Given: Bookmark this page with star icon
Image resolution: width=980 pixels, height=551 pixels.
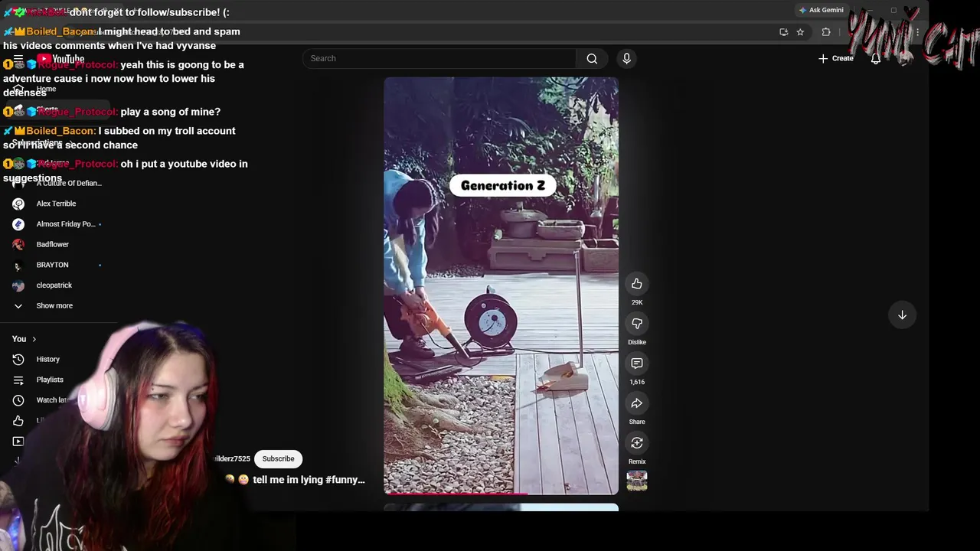Looking at the screenshot, I should (800, 32).
